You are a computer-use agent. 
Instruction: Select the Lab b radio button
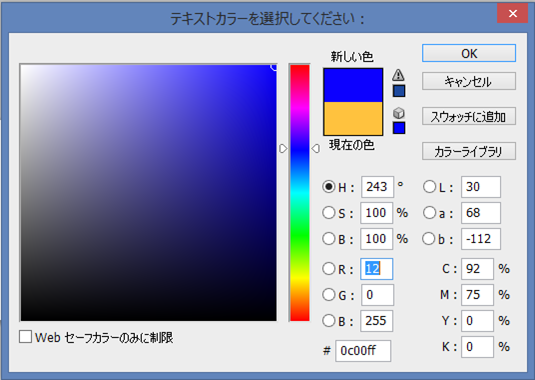click(429, 238)
